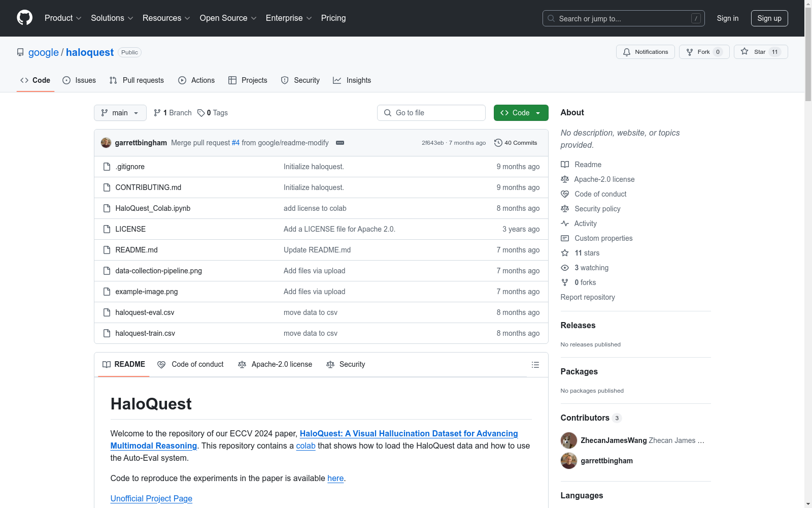Switch to the Pull requests tab
Image resolution: width=812 pixels, height=508 pixels.
[x=137, y=80]
